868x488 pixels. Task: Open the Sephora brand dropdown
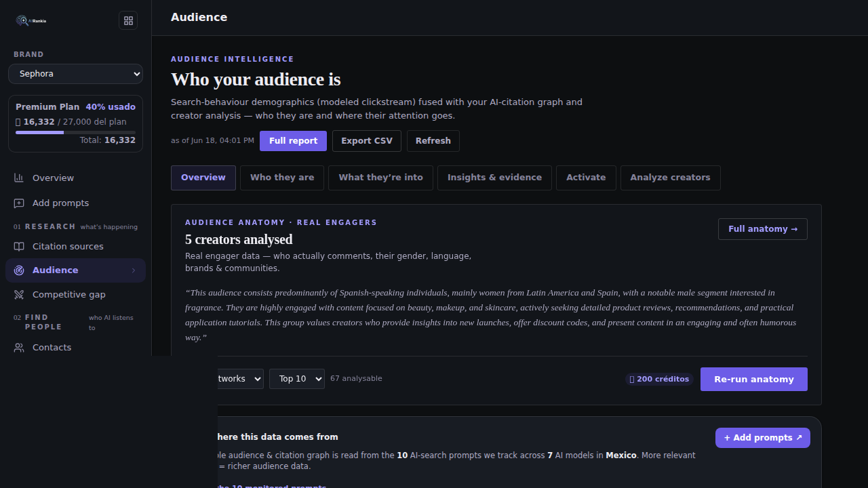pyautogui.click(x=75, y=74)
